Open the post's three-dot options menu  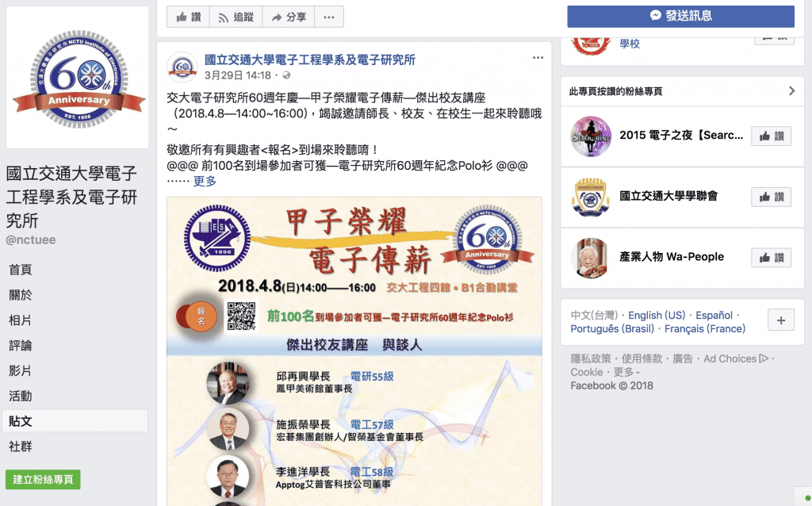click(538, 57)
